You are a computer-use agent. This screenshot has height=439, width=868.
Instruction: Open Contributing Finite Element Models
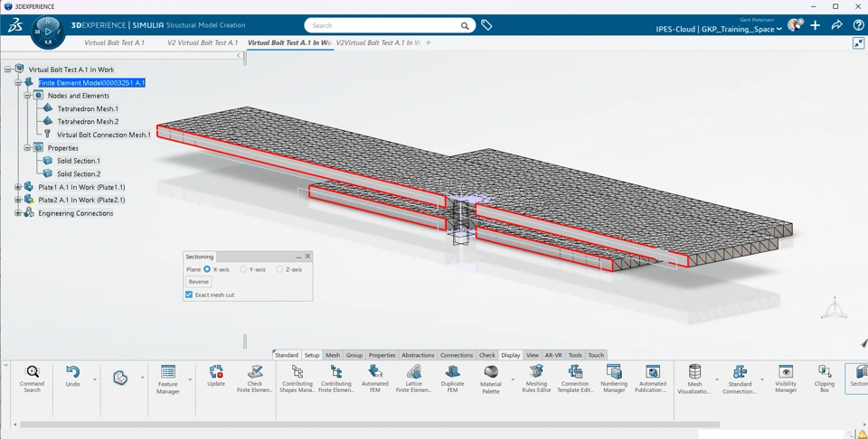[336, 378]
